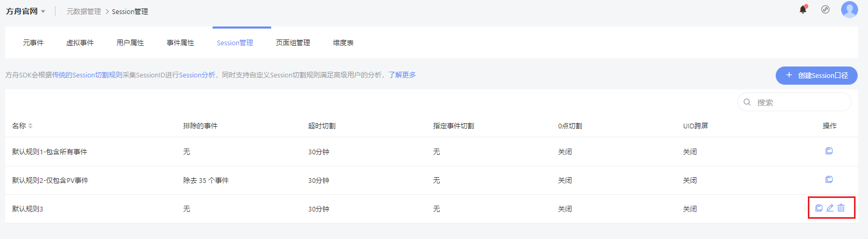868x239 pixels.
Task: Go to 元数据管理 breadcrumb
Action: click(x=83, y=11)
